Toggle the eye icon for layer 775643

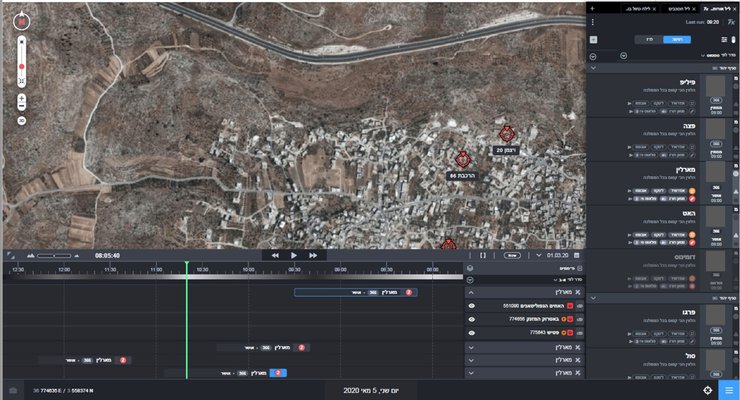[471, 332]
